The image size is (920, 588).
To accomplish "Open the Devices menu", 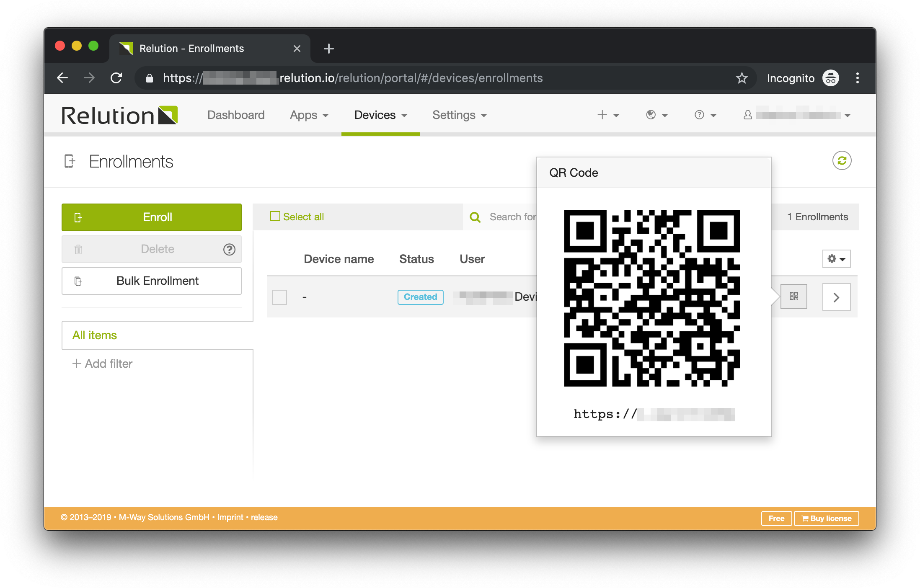I will 380,115.
